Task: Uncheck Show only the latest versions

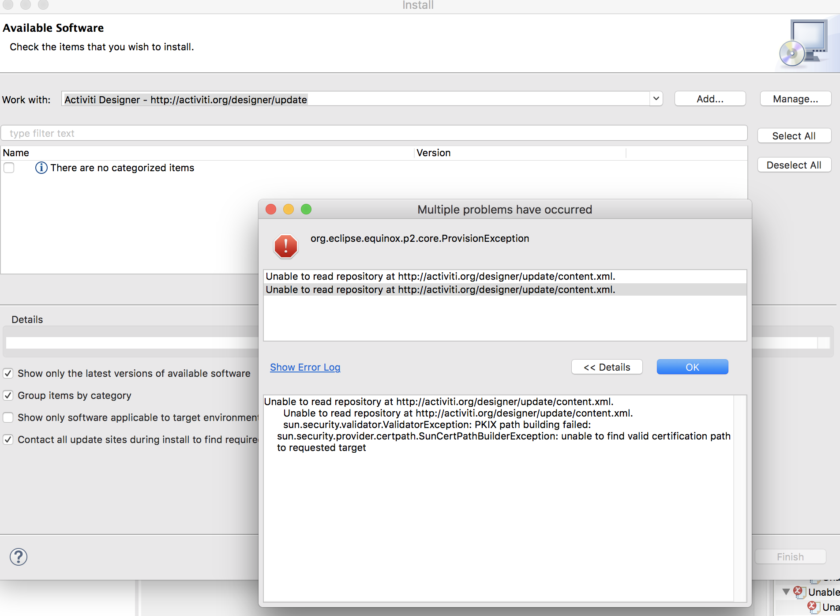Action: [8, 373]
